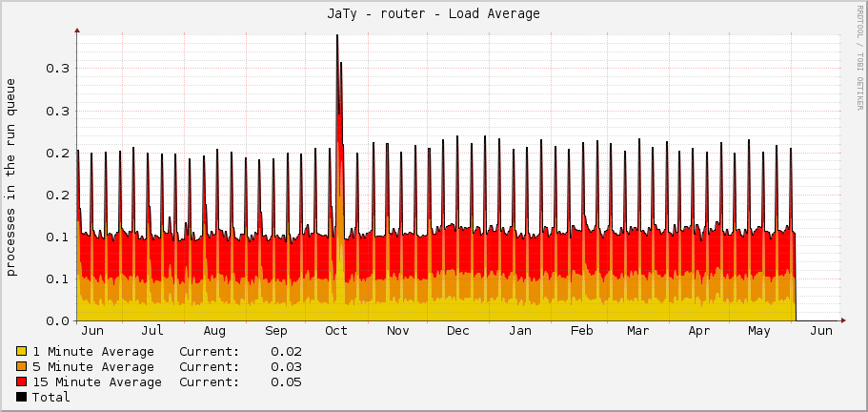868x412 pixels.
Task: Click the 'May' x-axis label
Action: pos(759,331)
